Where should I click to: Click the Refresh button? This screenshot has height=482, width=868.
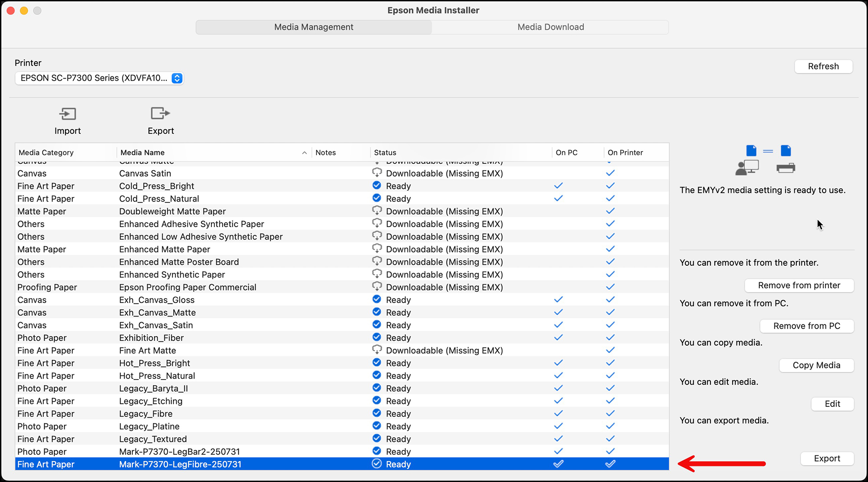click(x=823, y=66)
